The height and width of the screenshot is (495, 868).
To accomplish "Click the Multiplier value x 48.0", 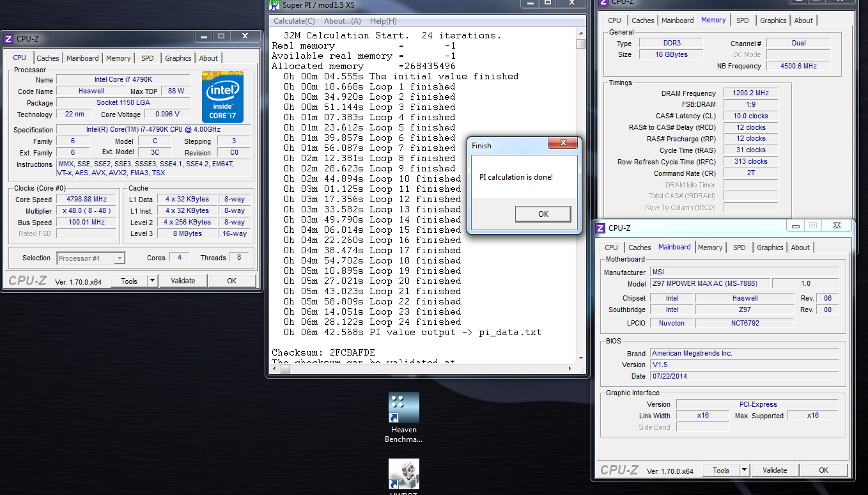I will (x=86, y=211).
